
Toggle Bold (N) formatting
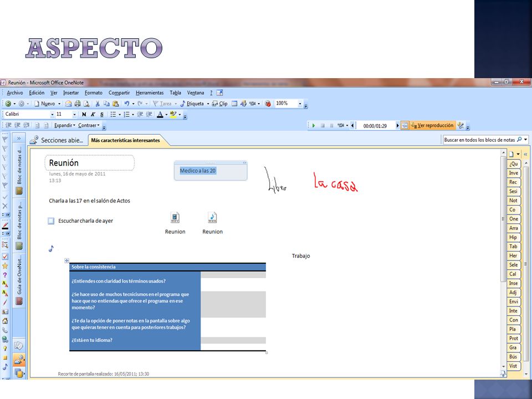coord(84,114)
